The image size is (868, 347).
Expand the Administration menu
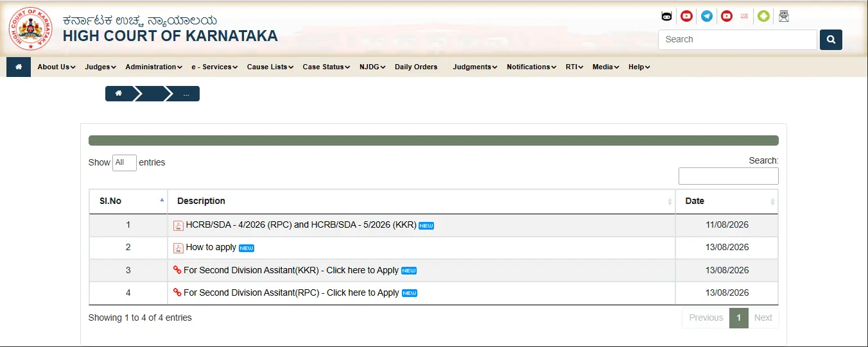pos(153,67)
